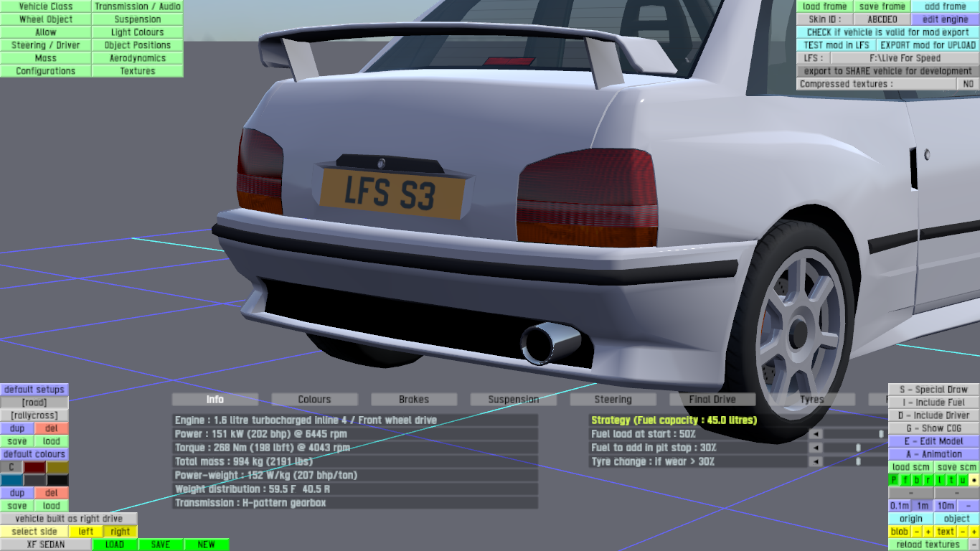Open the Transmission / Audio editor
980x551 pixels.
(x=138, y=6)
